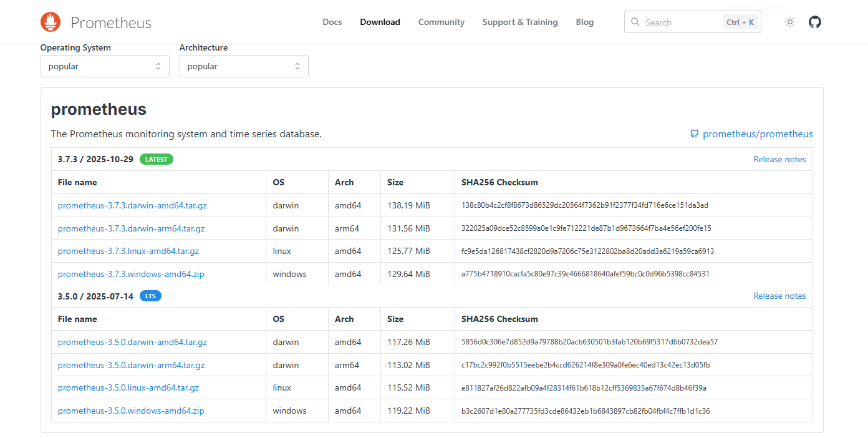This screenshot has width=868, height=438.
Task: Open the Download menu item
Action: 380,22
